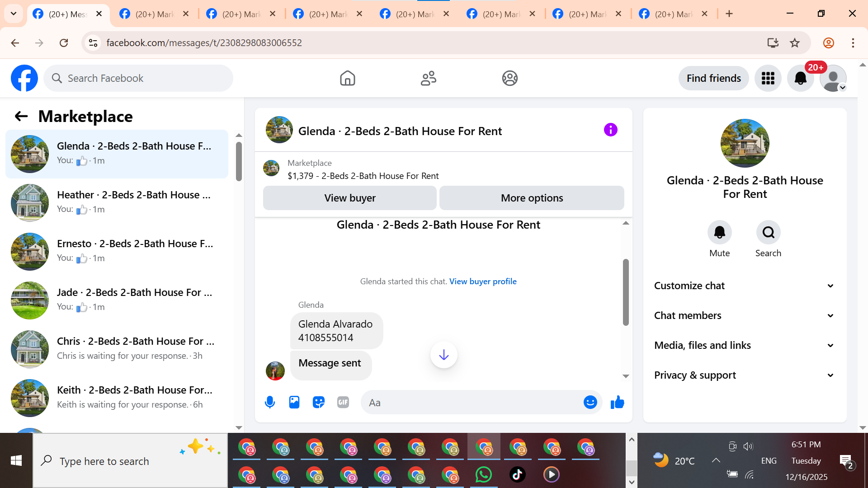Switch to the second Facebook browser tab
Image resolution: width=868 pixels, height=488 pixels.
154,14
